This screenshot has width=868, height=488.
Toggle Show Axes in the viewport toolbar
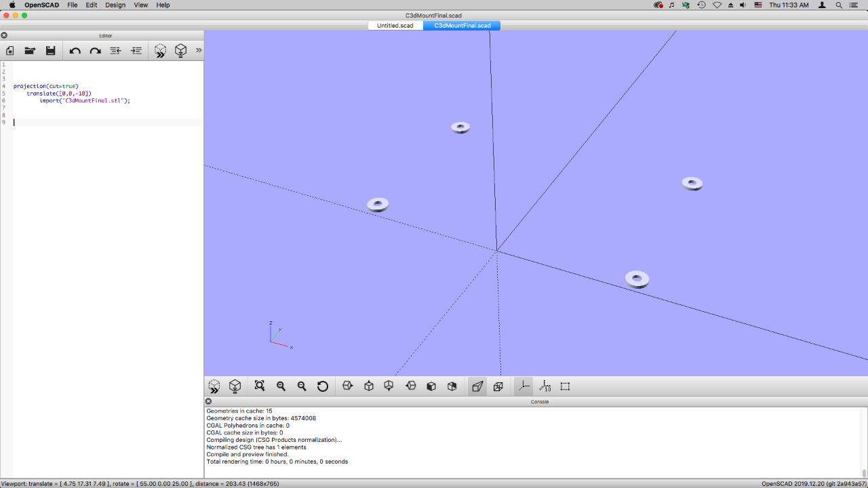pyautogui.click(x=524, y=386)
